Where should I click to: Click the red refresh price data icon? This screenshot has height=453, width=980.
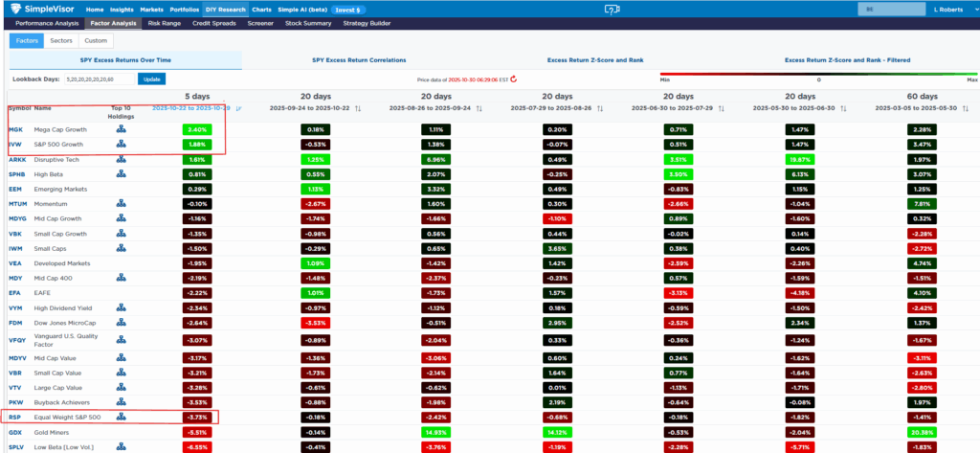point(513,80)
